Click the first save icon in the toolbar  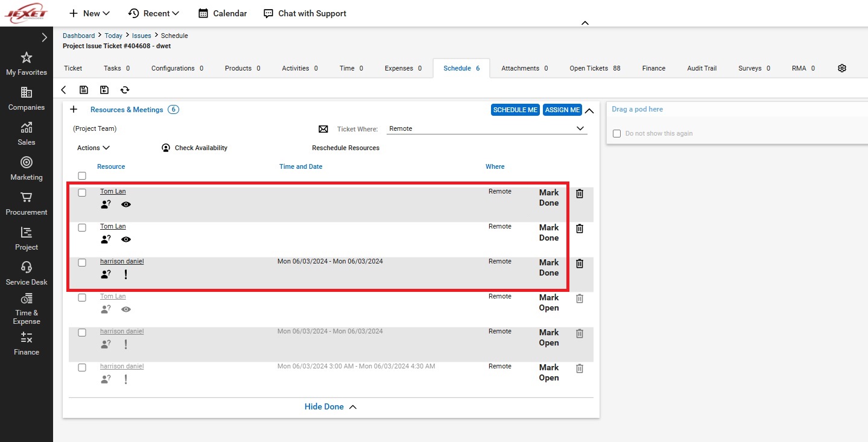click(x=84, y=90)
